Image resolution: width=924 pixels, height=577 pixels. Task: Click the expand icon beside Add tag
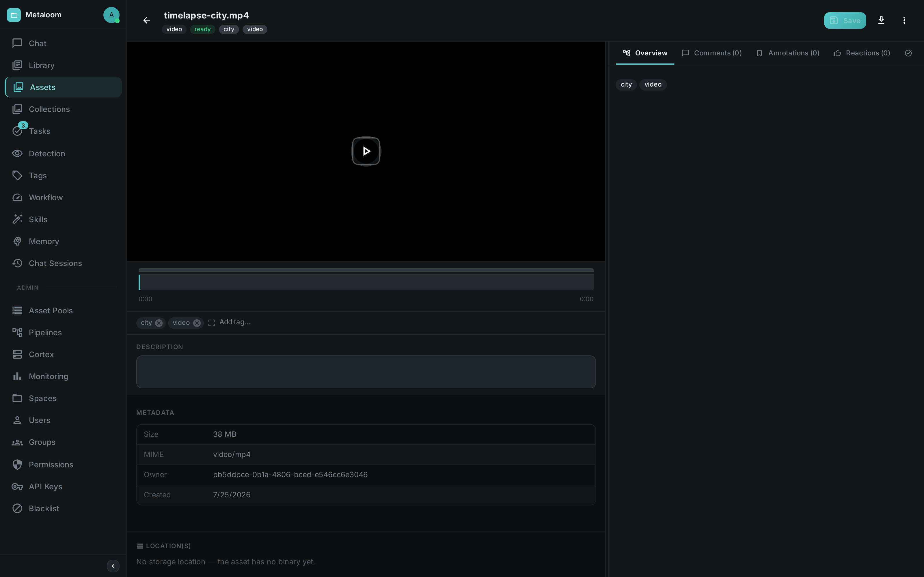pos(212,323)
